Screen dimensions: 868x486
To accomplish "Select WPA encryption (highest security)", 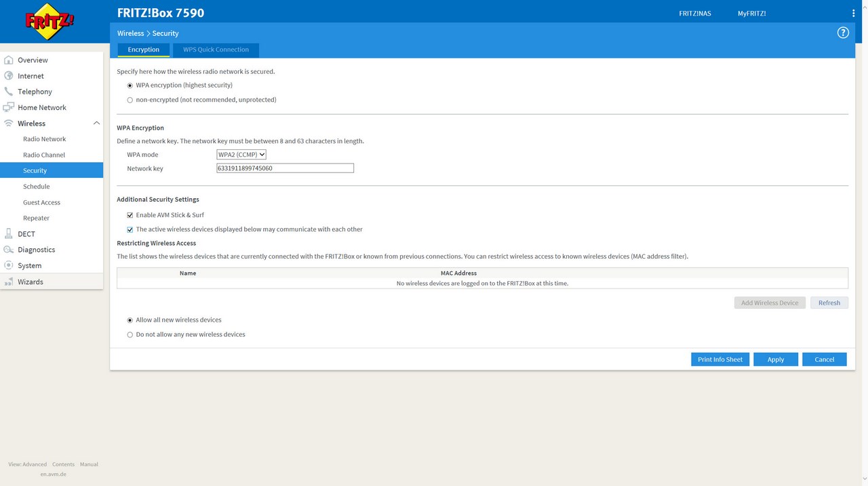I will click(130, 86).
